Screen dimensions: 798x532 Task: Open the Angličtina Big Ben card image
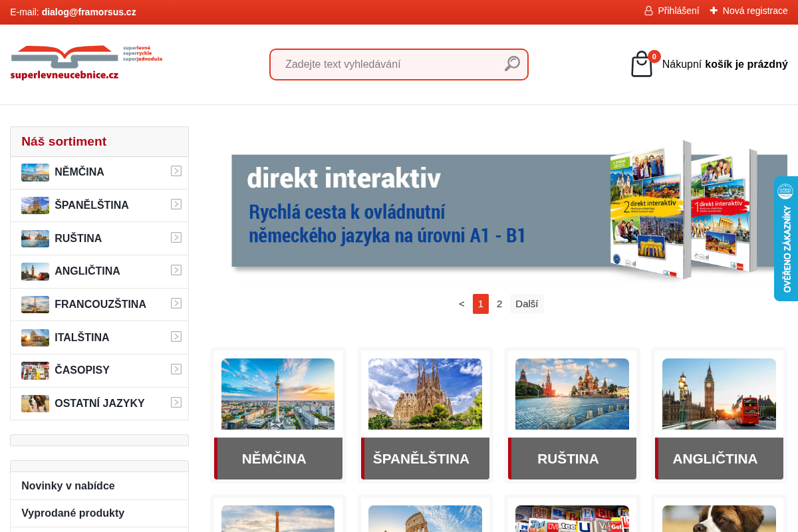pos(719,394)
